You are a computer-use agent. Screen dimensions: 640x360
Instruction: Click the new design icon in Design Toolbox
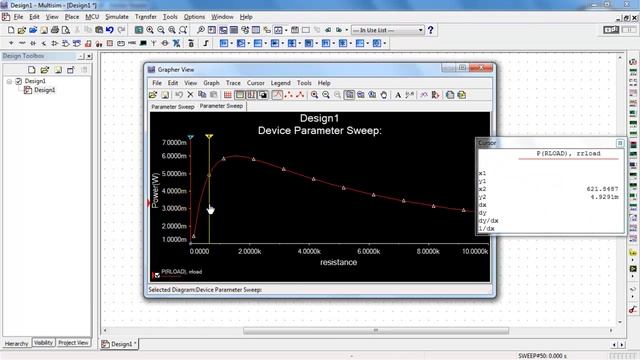coord(31,70)
